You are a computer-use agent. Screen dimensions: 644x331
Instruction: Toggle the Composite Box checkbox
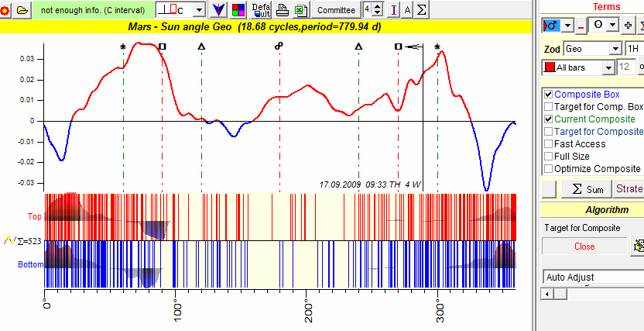(548, 95)
